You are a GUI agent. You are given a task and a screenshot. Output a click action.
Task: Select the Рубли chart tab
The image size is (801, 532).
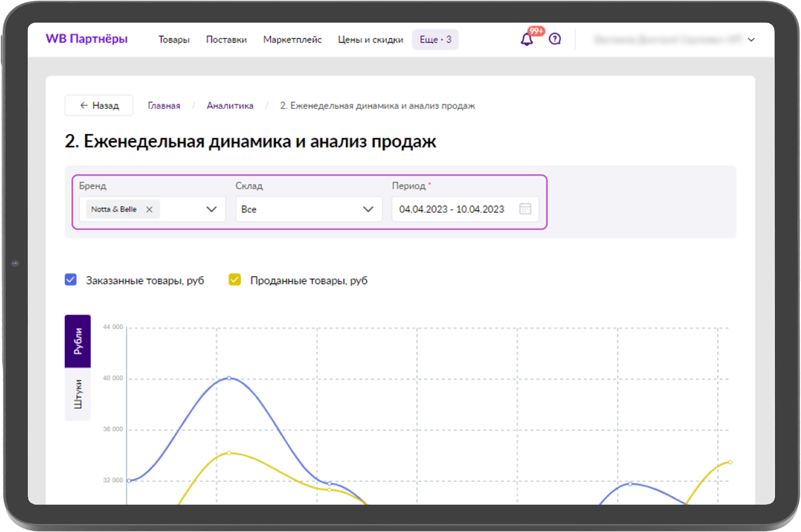(x=78, y=341)
